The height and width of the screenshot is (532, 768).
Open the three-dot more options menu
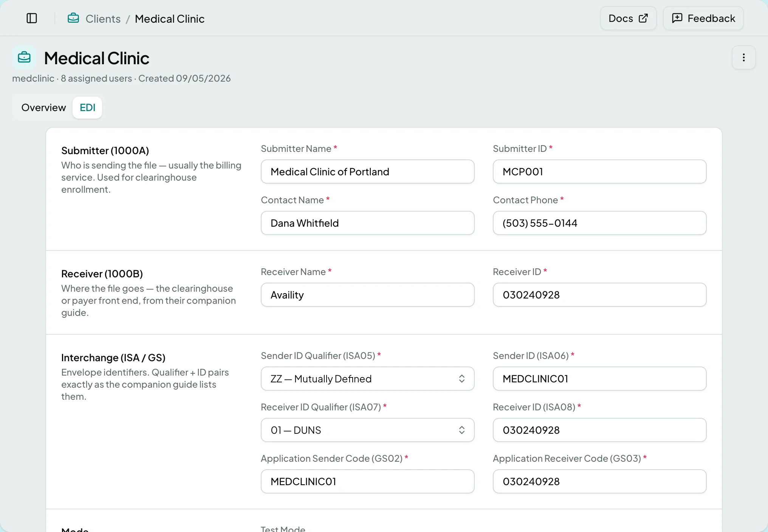(x=743, y=57)
